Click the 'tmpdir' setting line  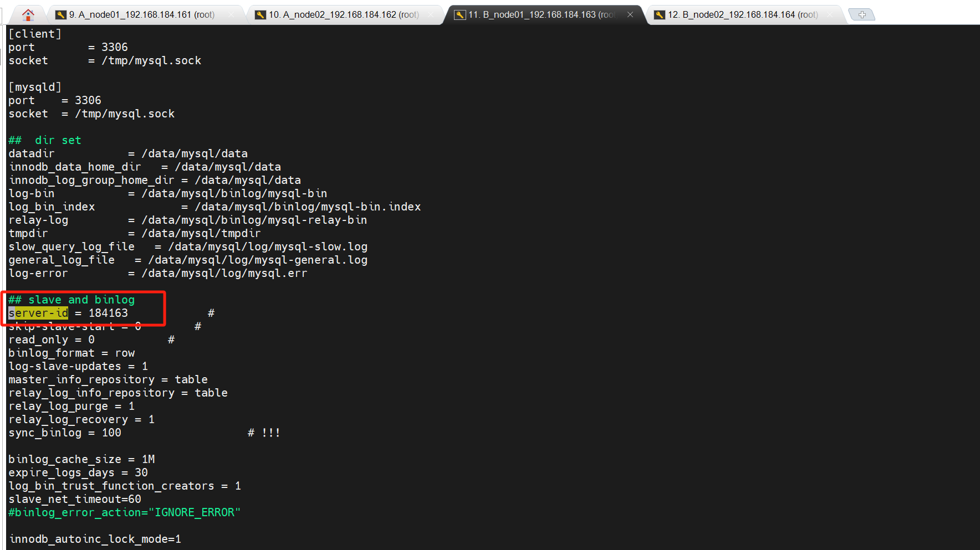click(x=135, y=233)
